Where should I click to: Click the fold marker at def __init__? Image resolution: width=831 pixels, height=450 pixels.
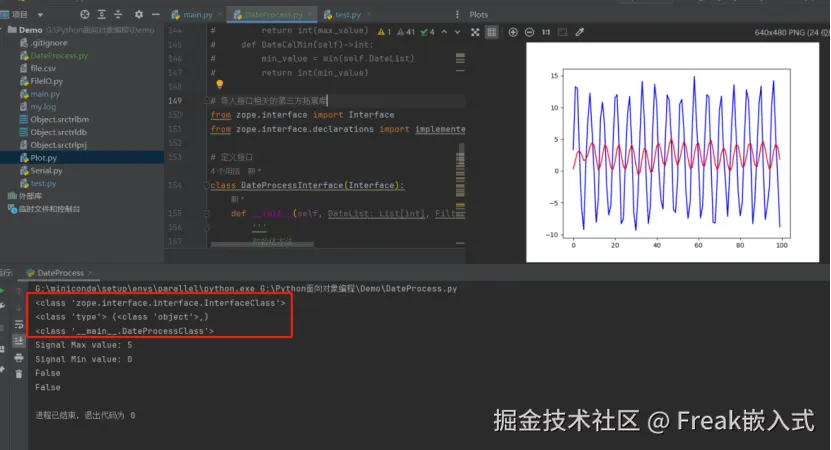coord(207,213)
